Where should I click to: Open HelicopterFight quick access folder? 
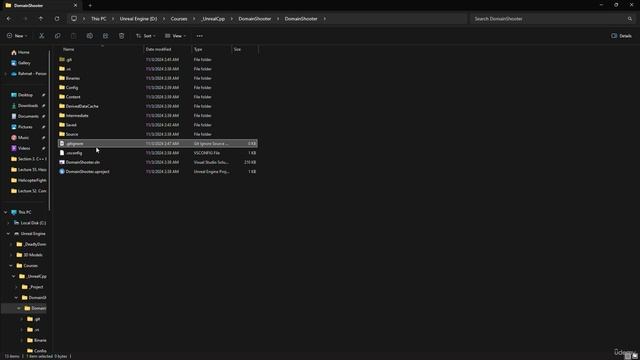(29, 180)
